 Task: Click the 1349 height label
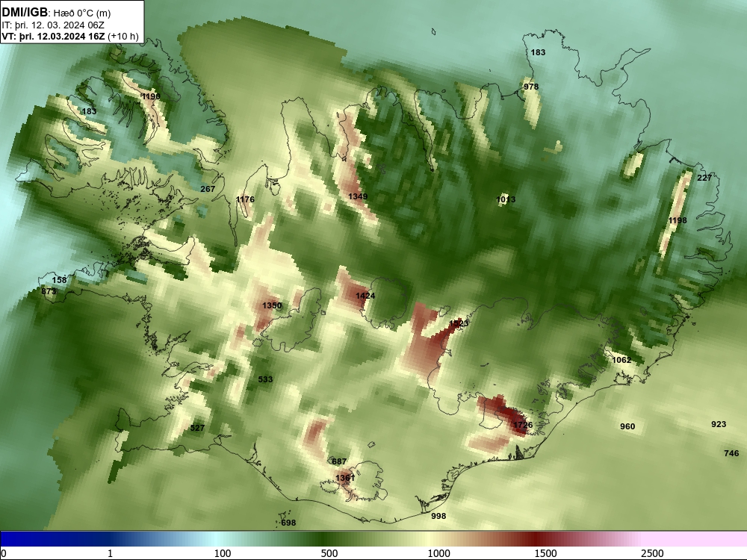click(358, 196)
